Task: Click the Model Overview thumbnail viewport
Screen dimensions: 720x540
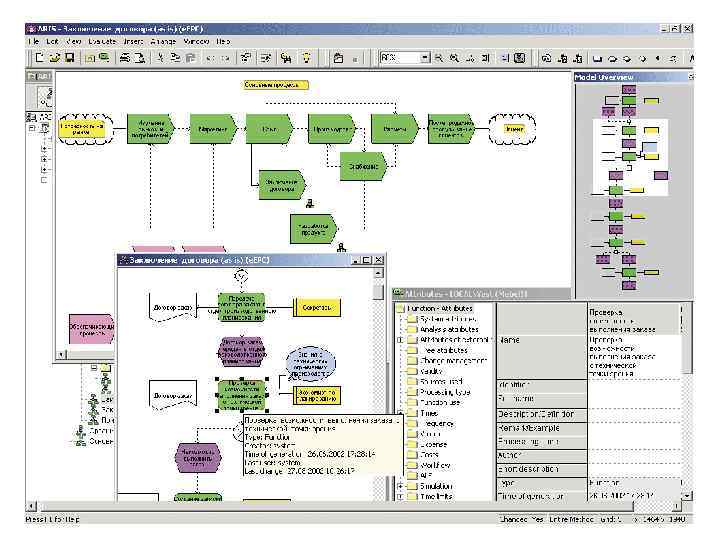Action: 630,157
